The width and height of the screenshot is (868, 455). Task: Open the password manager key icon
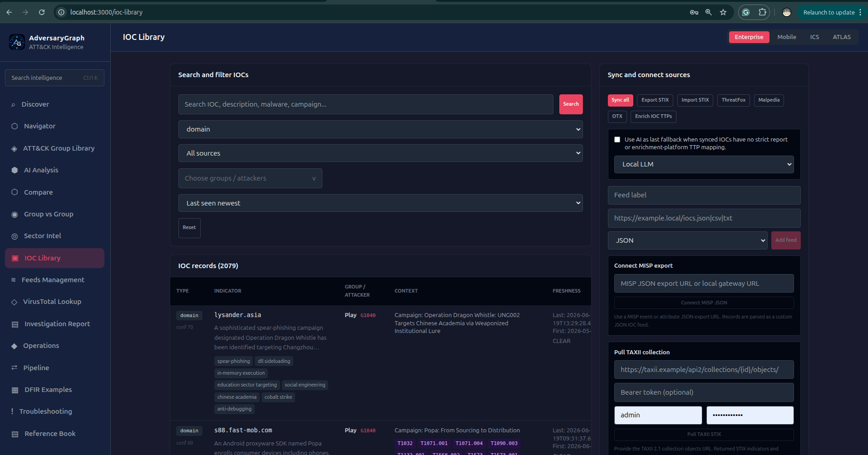[694, 12]
